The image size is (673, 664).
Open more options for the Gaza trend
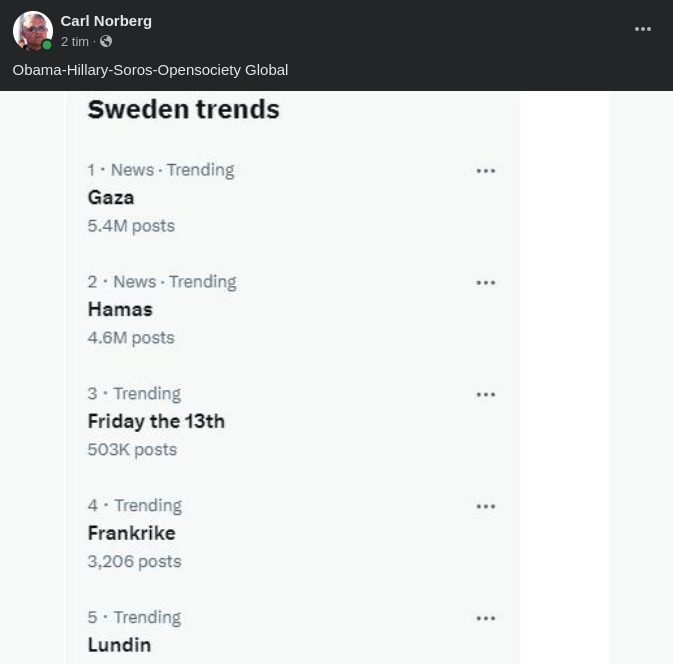tap(486, 171)
